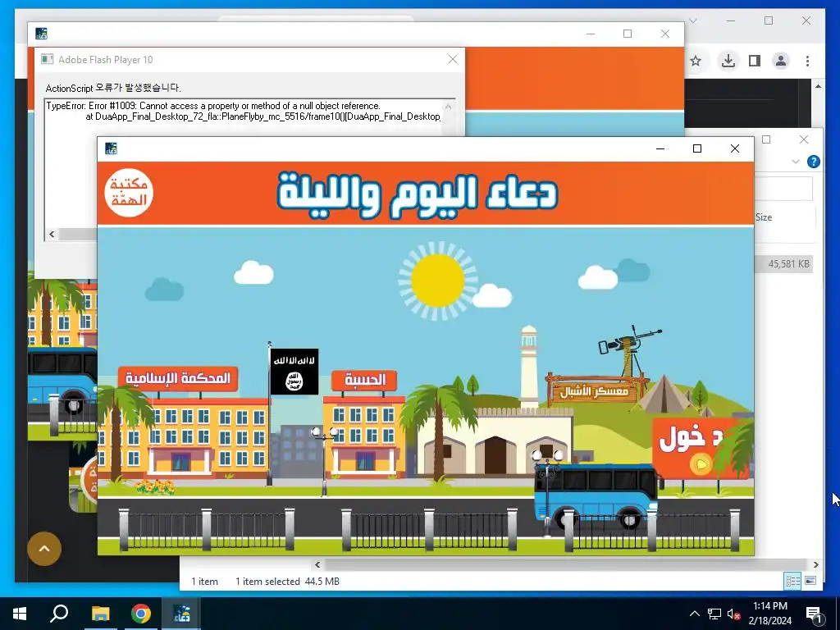Open notification center icon
Screen dimensions: 840x630
tap(814, 614)
